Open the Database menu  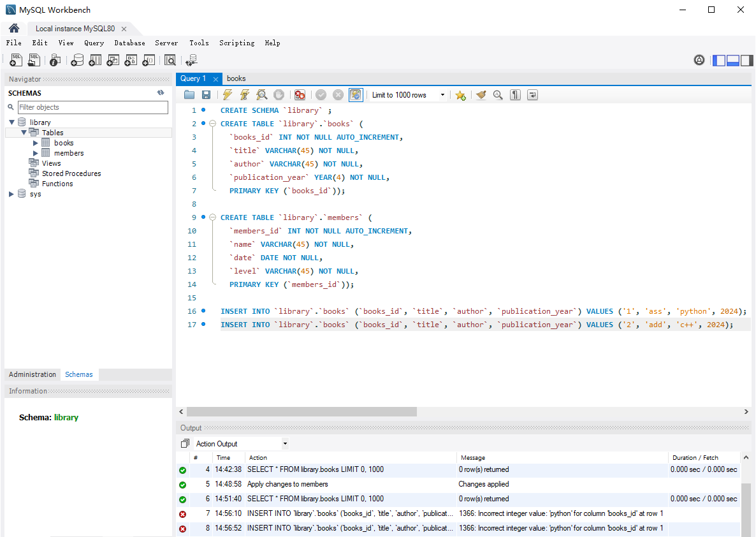coord(129,43)
